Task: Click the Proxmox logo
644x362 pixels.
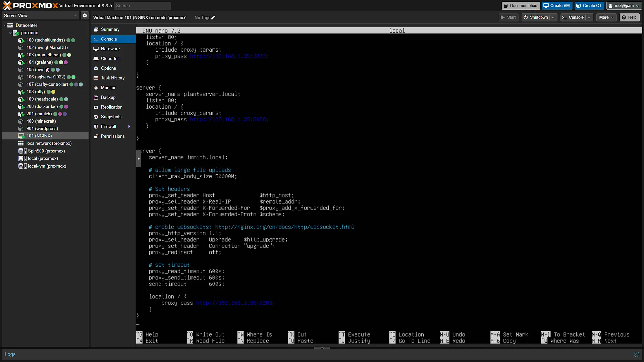Action: point(30,6)
